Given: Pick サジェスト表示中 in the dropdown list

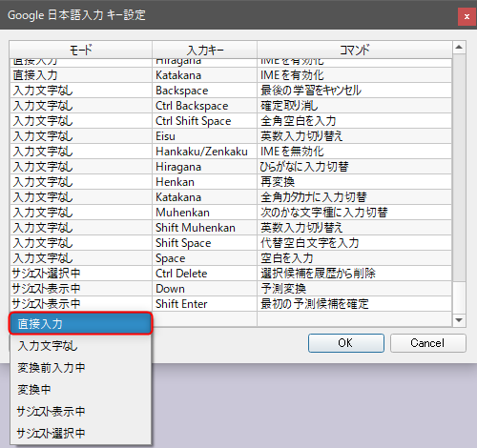Looking at the screenshot, I should tap(81, 411).
